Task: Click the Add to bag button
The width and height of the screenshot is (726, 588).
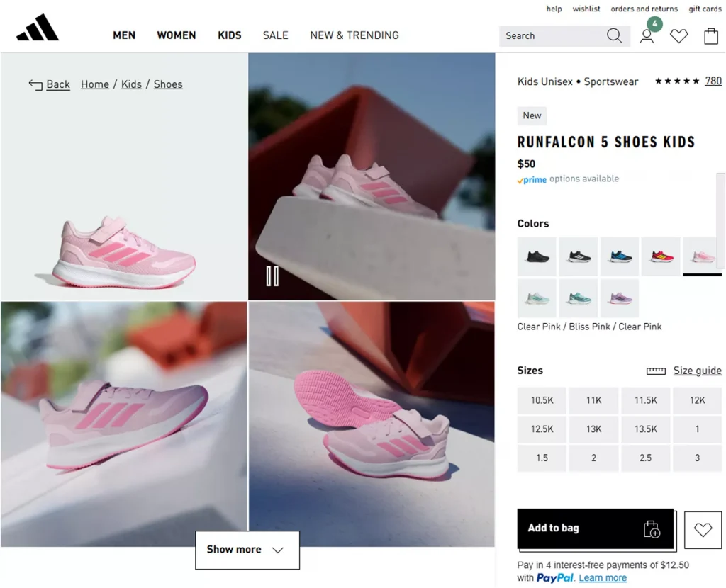Action: click(596, 528)
